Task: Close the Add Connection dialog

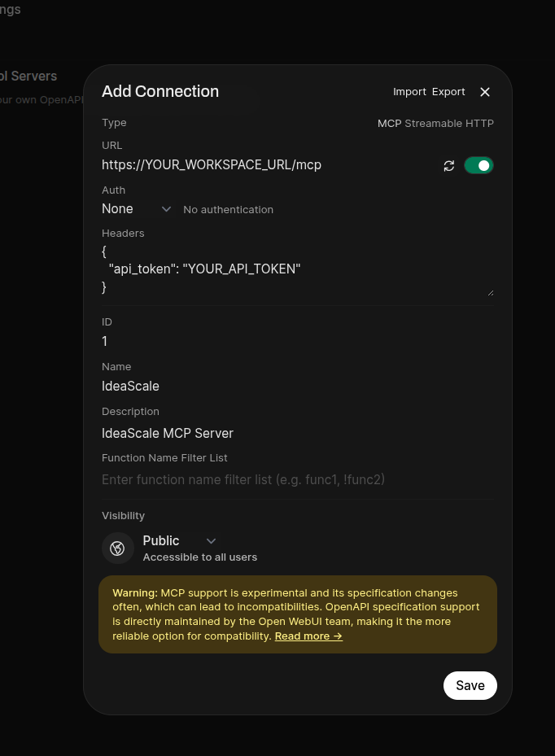Action: tap(485, 92)
